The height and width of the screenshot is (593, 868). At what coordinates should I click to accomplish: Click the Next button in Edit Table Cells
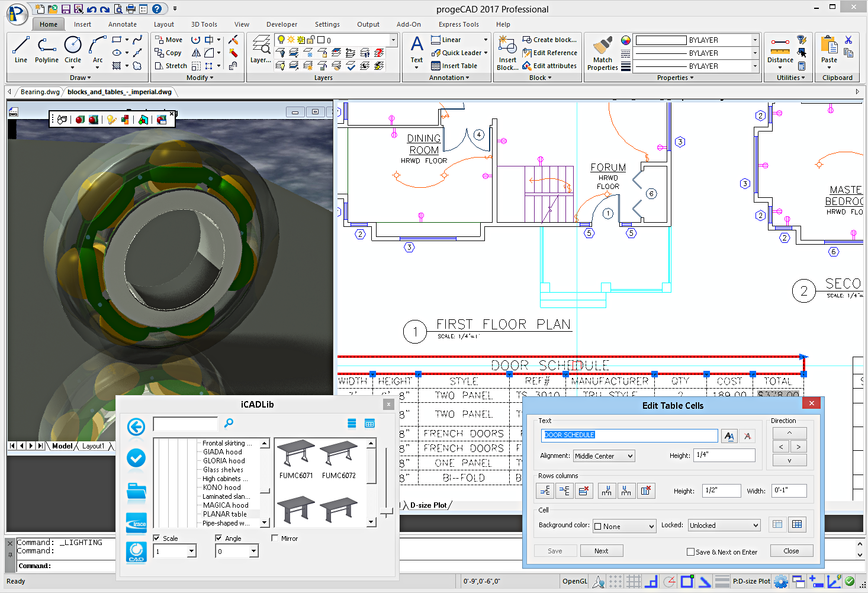click(602, 550)
